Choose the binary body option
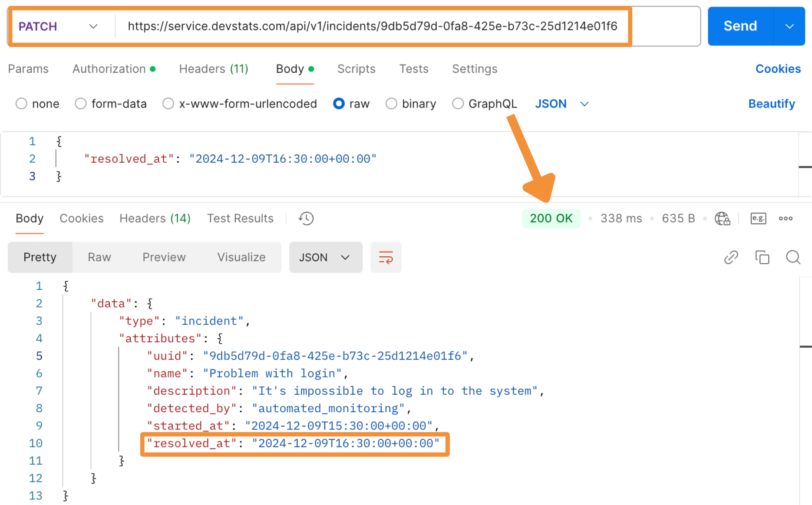 (x=411, y=104)
